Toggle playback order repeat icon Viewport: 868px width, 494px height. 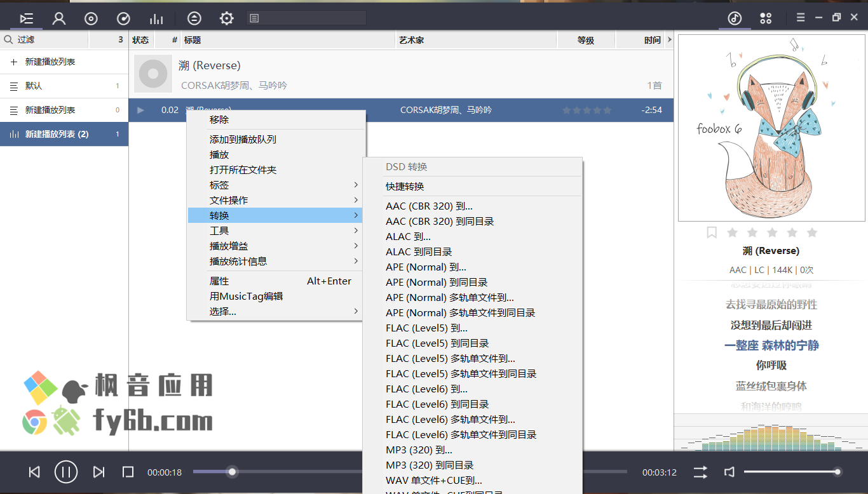coord(700,472)
